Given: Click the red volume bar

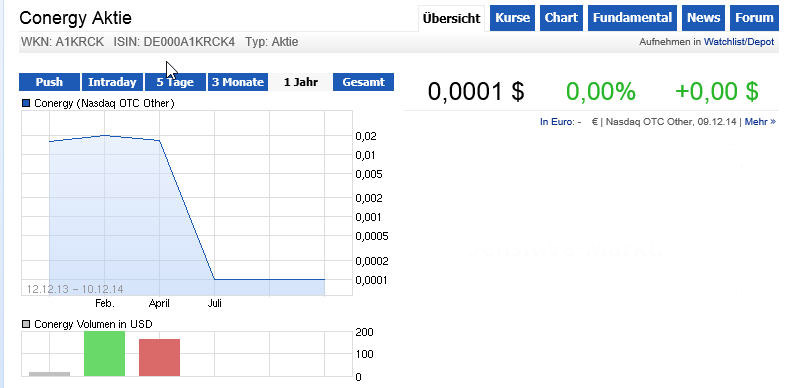Looking at the screenshot, I should click(x=159, y=357).
